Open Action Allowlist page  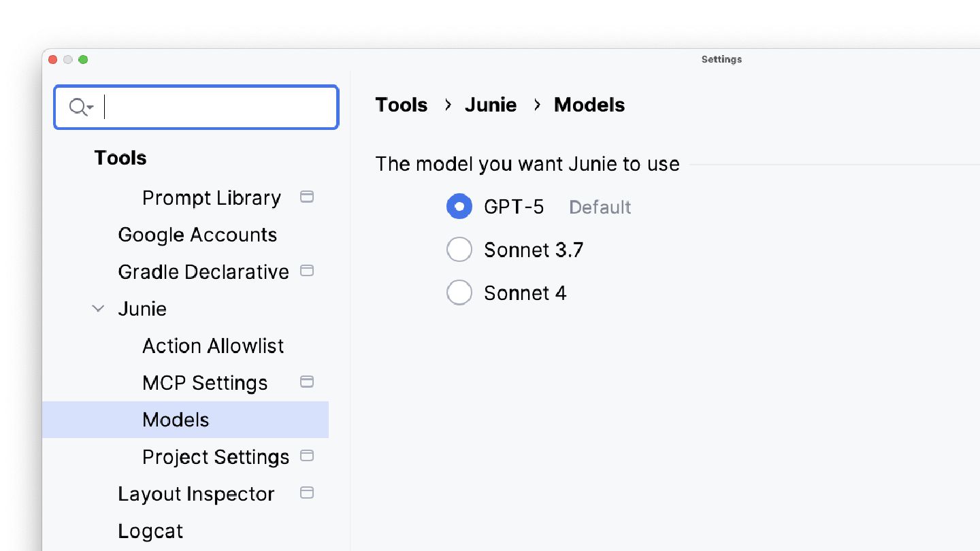(x=213, y=346)
